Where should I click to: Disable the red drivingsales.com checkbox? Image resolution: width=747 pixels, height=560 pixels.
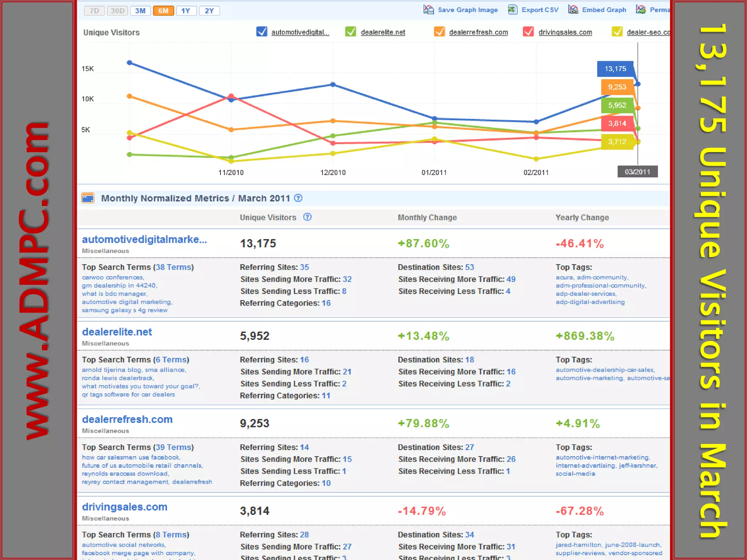pos(528,32)
